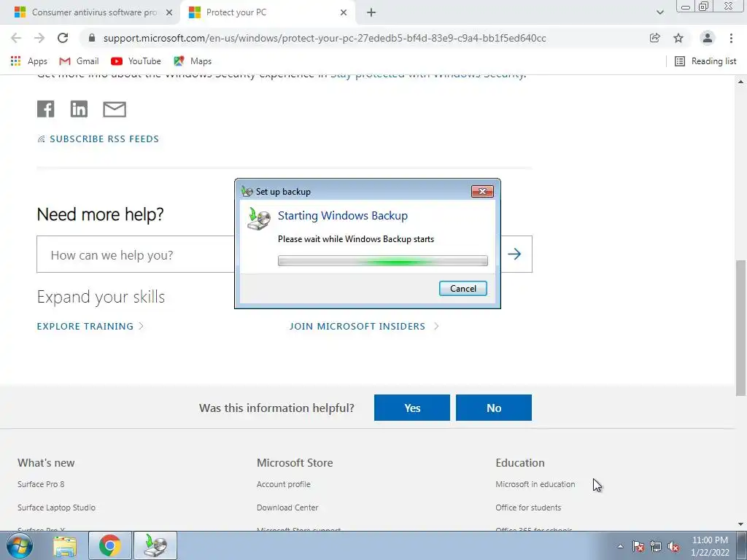
Task: Share the article on LinkedIn
Action: [x=79, y=109]
